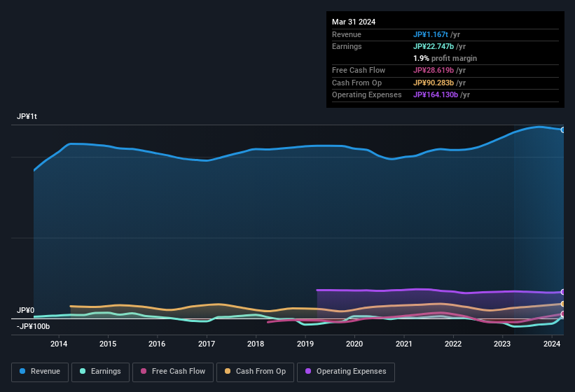The height and width of the screenshot is (392, 575).
Task: Click the 2014 label on the x-axis
Action: 59,344
